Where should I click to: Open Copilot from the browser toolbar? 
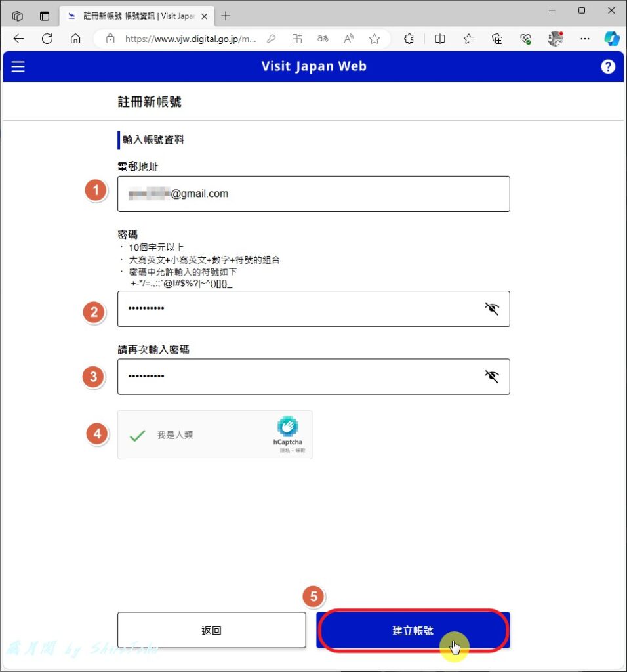pyautogui.click(x=612, y=39)
